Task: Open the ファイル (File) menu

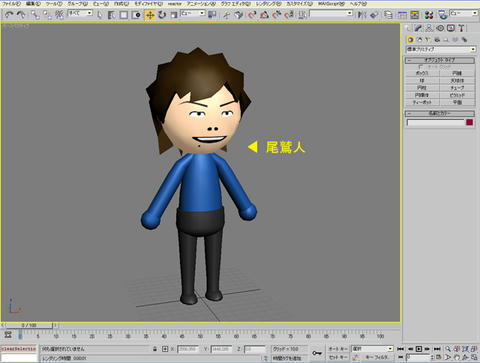Action: point(11,4)
